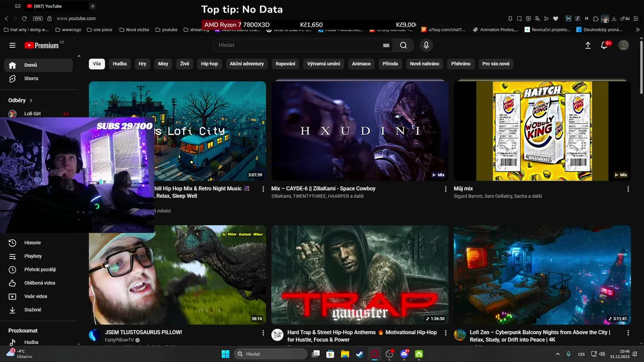This screenshot has height=362, width=644.
Task: Start voice search with the microphone
Action: 426,45
